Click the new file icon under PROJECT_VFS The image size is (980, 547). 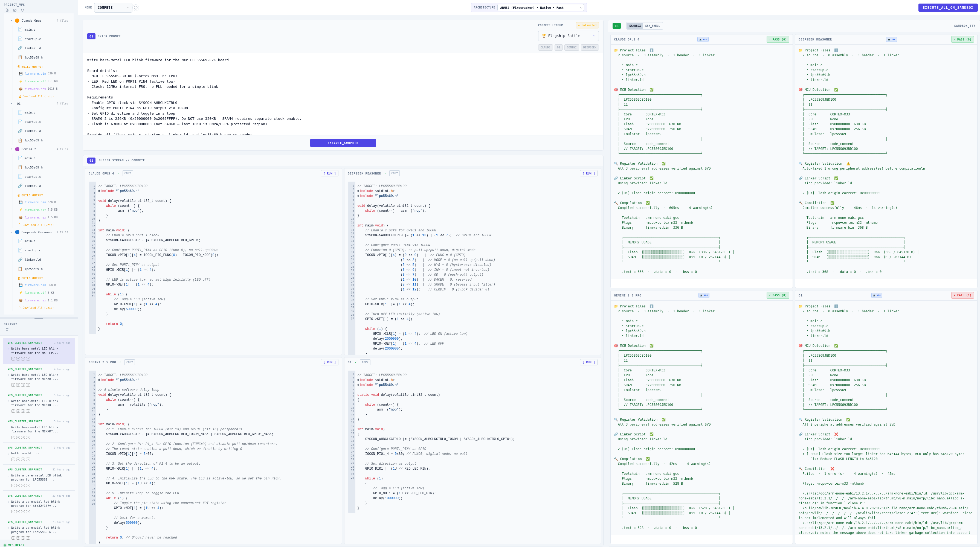7,10
